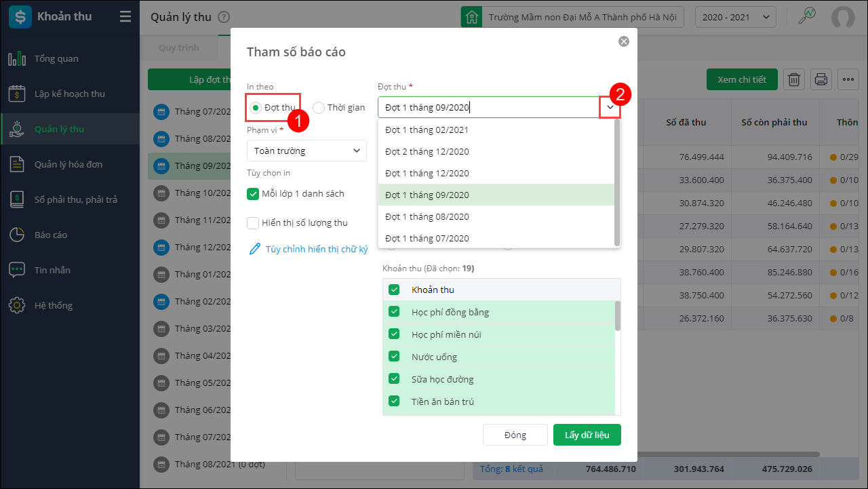The height and width of the screenshot is (489, 868).
Task: Uncheck Mỗi lớp 1 danh sách
Action: click(253, 194)
